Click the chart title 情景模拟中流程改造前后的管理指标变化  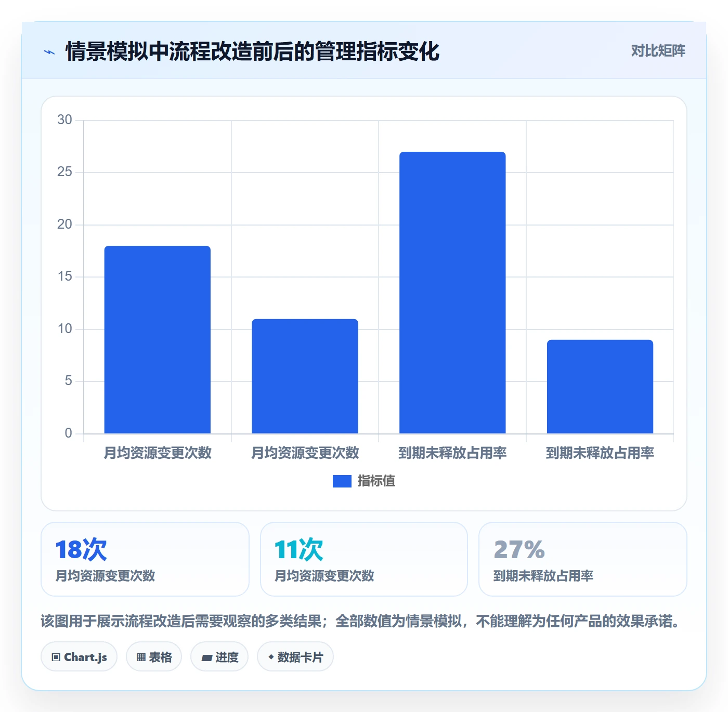252,51
